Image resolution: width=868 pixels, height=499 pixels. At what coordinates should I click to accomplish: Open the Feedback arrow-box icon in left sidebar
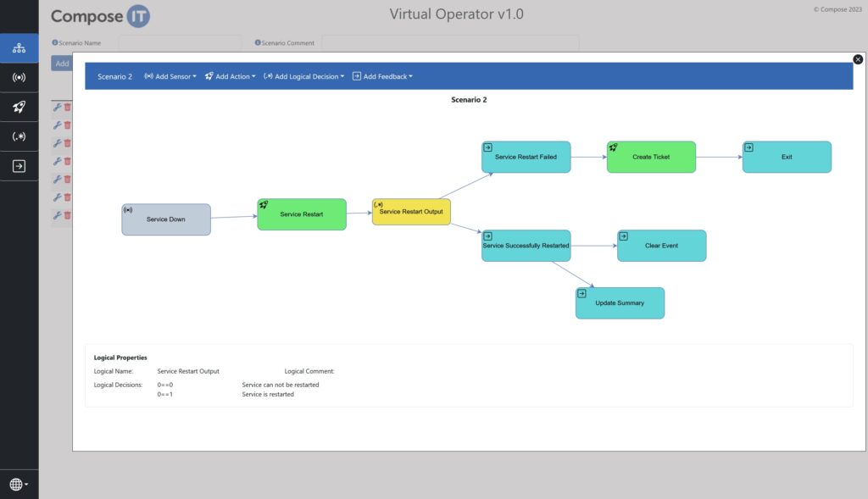[x=19, y=166]
